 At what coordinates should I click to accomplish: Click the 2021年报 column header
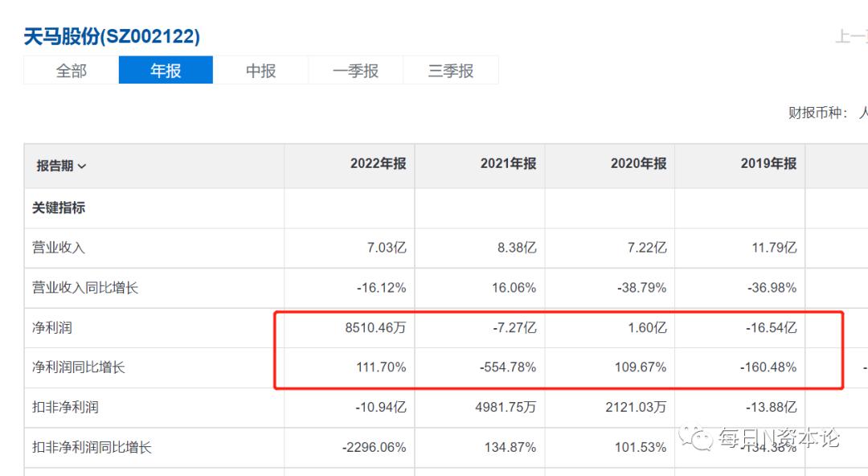(x=508, y=164)
